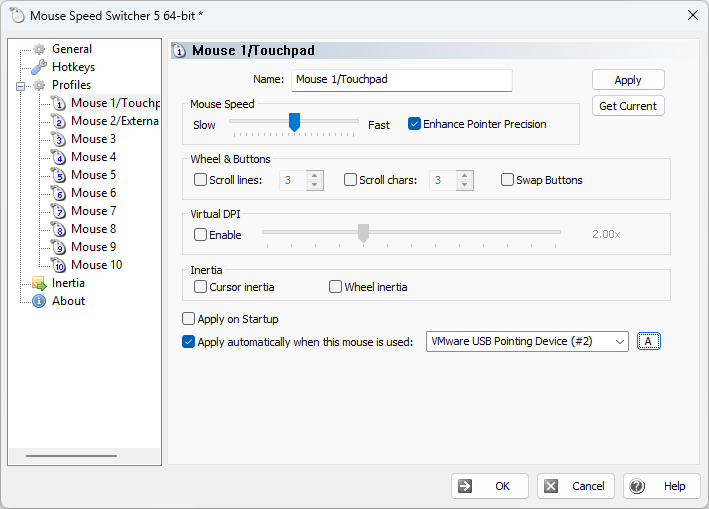Select the Mouse 7 profile label

click(x=94, y=211)
